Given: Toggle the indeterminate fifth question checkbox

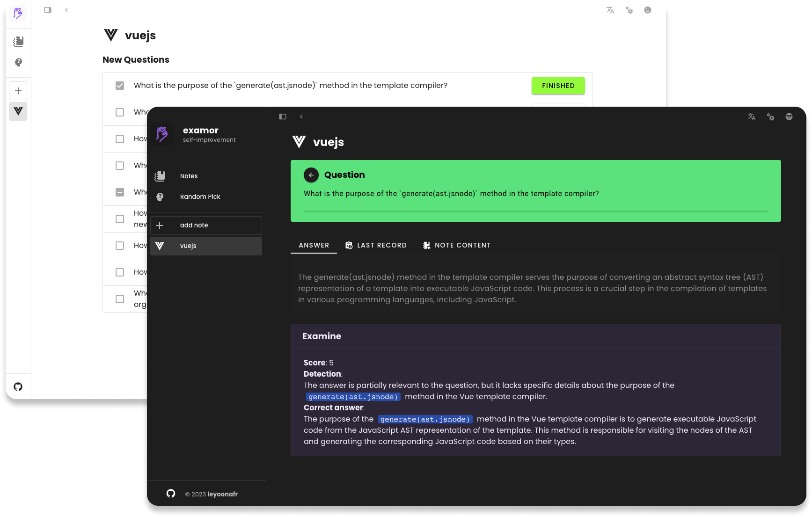Looking at the screenshot, I should (120, 192).
